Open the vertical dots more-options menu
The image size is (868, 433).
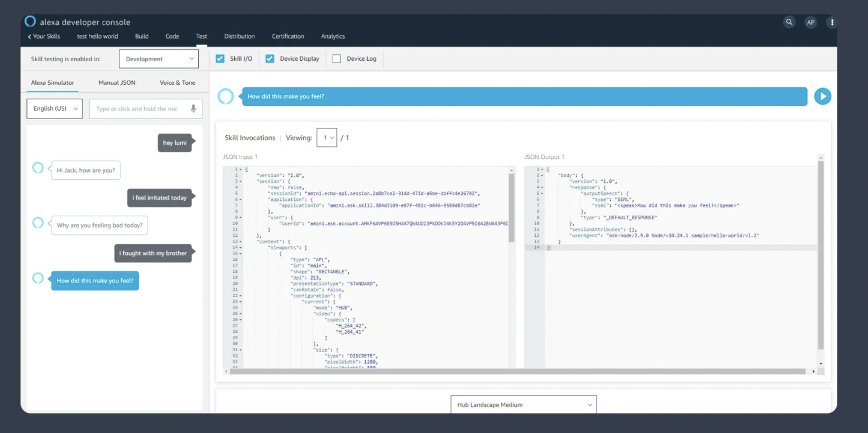point(831,22)
